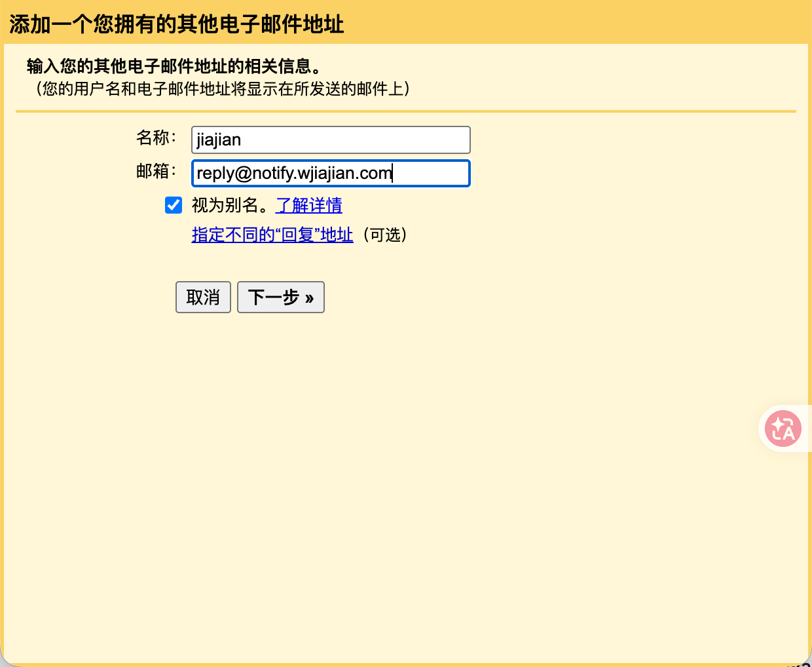This screenshot has height=667, width=812.
Task: Open the pink floating translate icon
Action: click(783, 429)
